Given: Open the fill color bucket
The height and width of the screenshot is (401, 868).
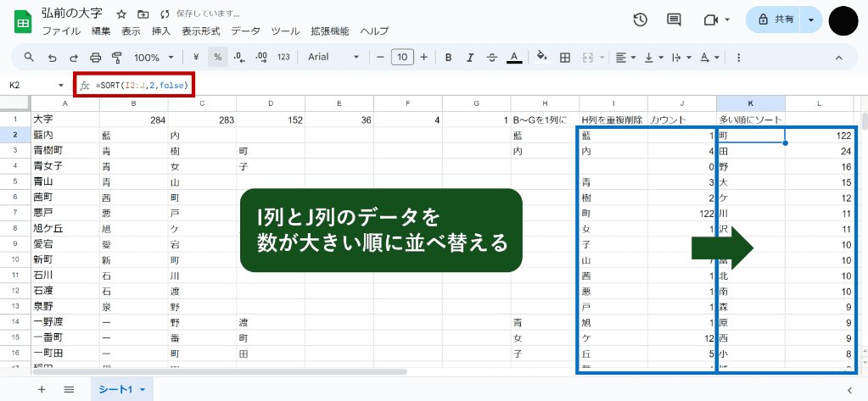Looking at the screenshot, I should click(x=542, y=57).
